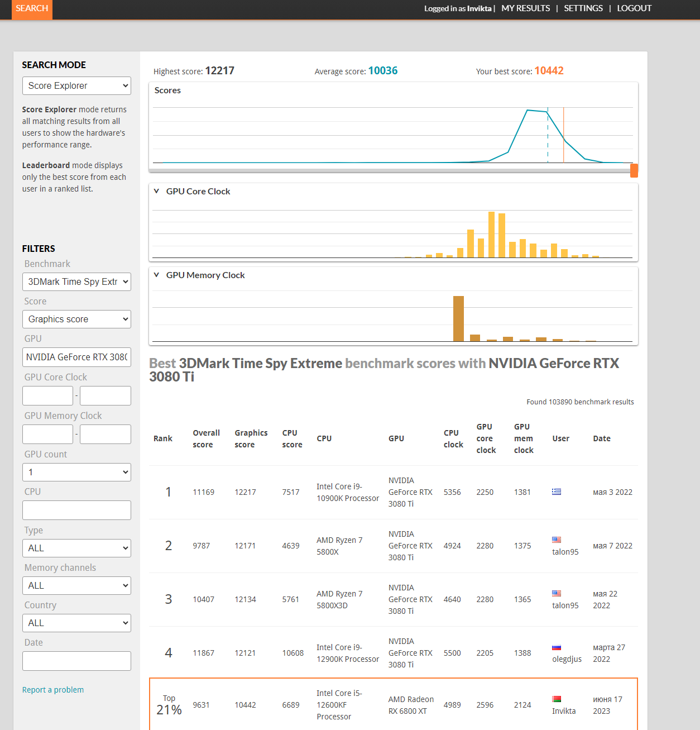The width and height of the screenshot is (700, 730).
Task: Click AMD Ryzen 7 5800X3D cell
Action: (x=339, y=599)
